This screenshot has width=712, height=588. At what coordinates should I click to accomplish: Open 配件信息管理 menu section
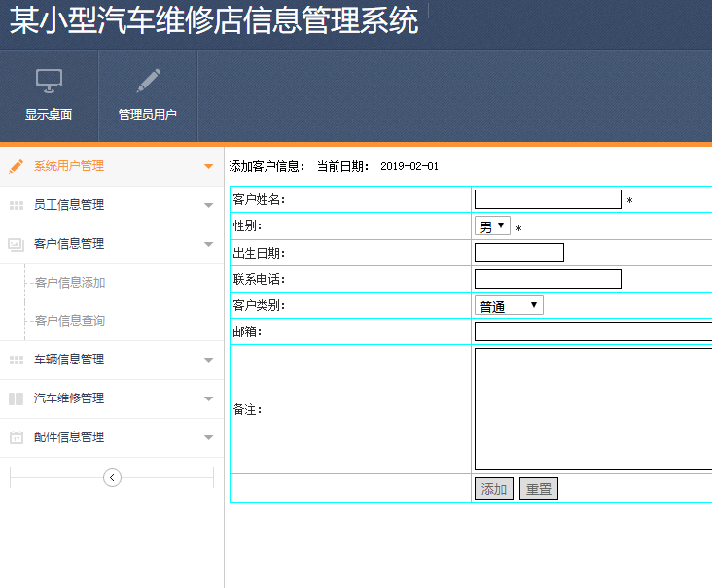point(112,437)
